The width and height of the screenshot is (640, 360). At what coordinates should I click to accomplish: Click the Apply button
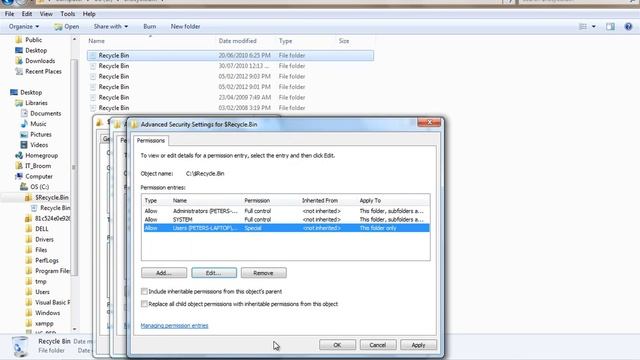(418, 345)
